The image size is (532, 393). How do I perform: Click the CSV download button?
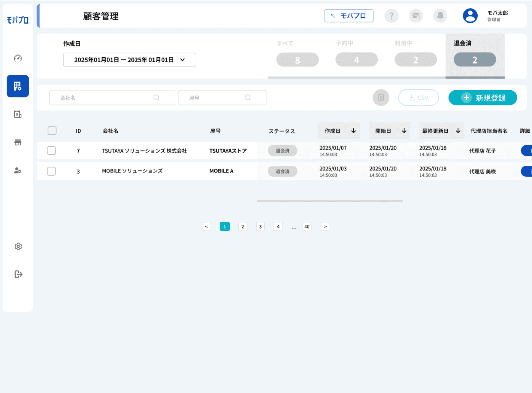click(x=418, y=98)
